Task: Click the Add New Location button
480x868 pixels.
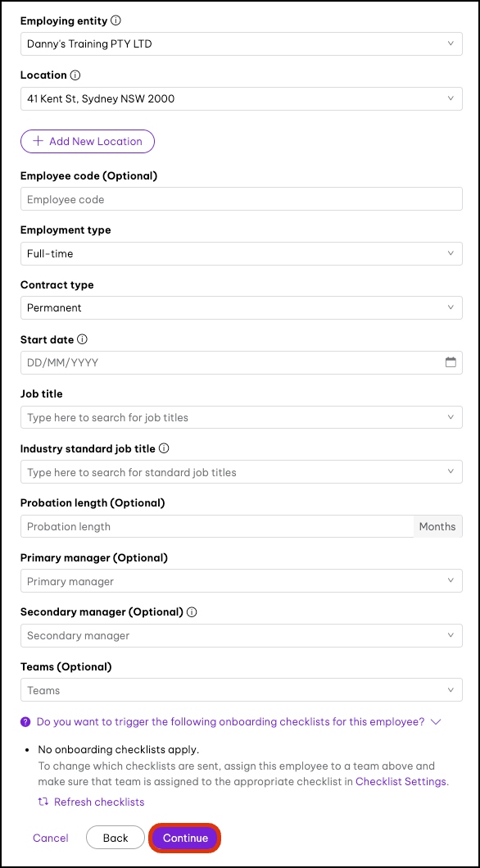Action: pyautogui.click(x=88, y=141)
